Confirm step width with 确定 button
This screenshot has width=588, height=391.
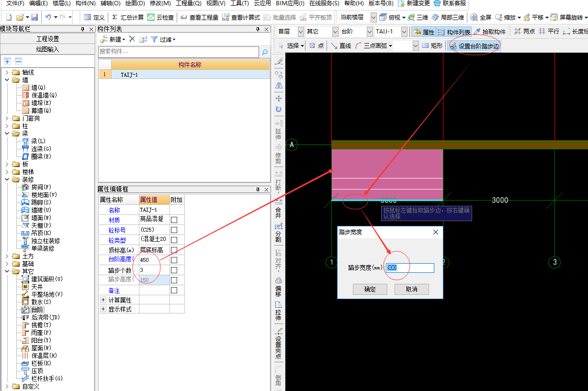[x=370, y=289]
